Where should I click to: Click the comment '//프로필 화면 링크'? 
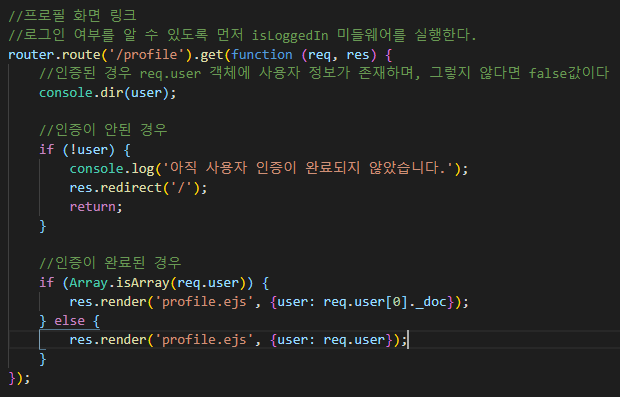[x=72, y=16]
